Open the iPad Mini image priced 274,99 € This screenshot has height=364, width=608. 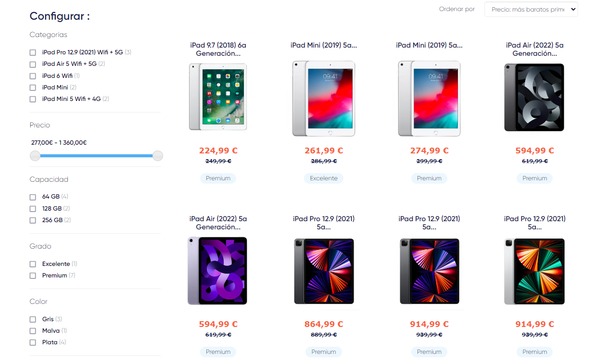(x=429, y=98)
